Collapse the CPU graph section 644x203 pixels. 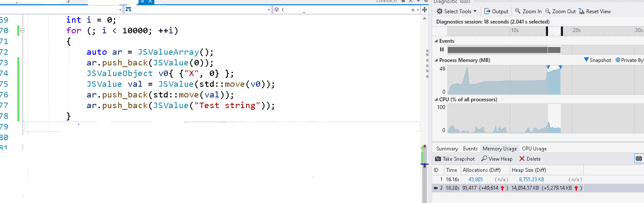[x=436, y=100]
